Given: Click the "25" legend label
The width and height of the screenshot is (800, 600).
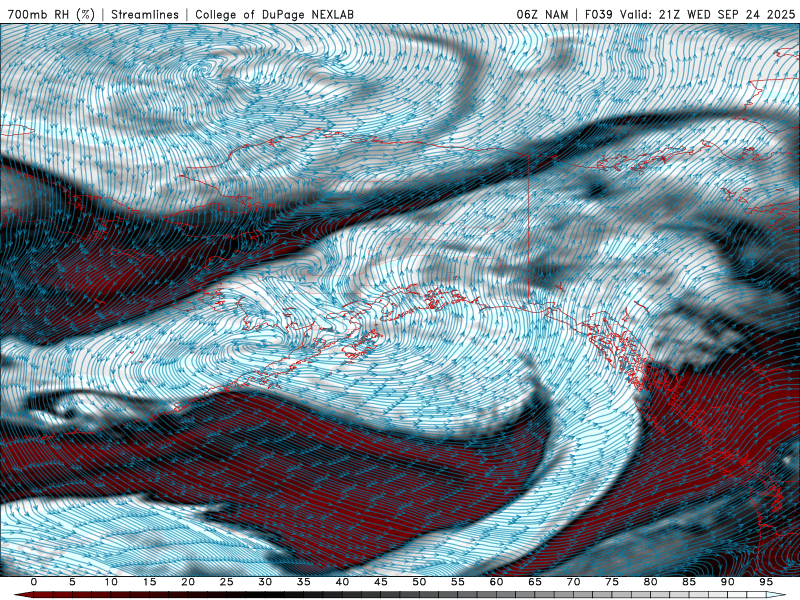Looking at the screenshot, I should (x=227, y=582).
